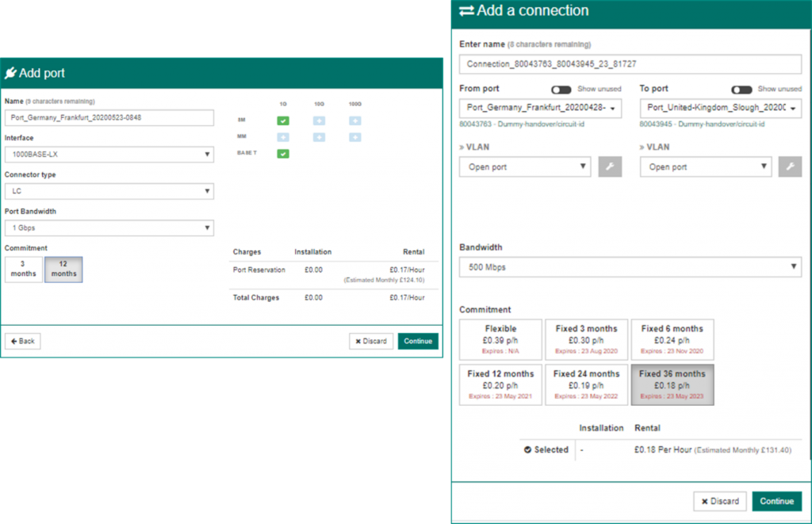Open the Interface dropdown showing 1000BASE-LX
The height and width of the screenshot is (524, 812).
(109, 155)
